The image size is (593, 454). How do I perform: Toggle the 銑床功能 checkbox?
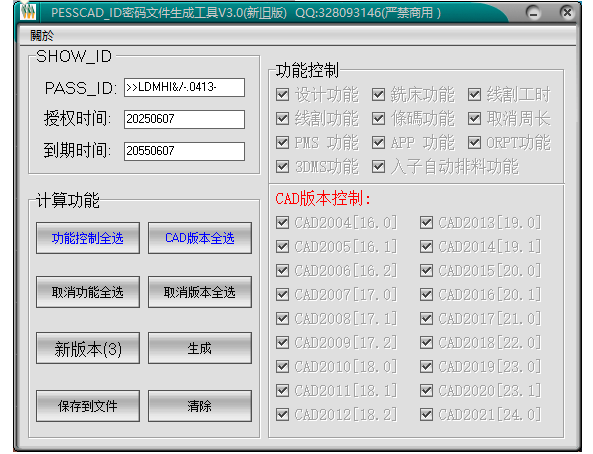coord(378,95)
